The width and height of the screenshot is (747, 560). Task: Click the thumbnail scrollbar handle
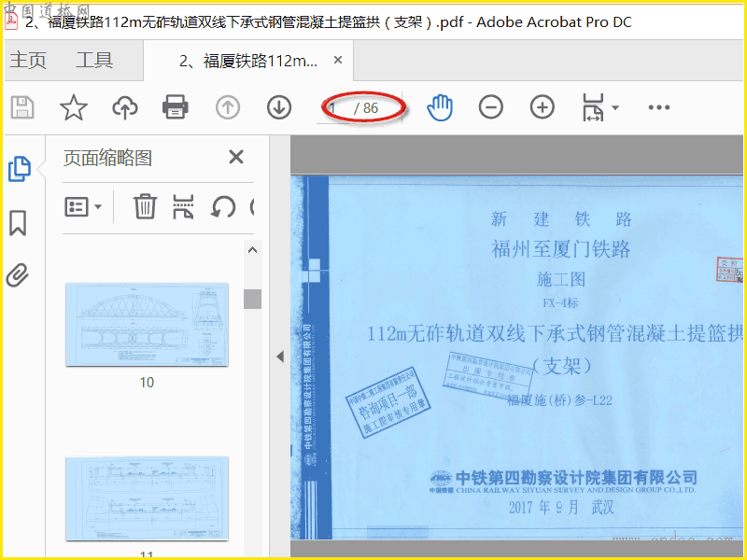coord(252,299)
